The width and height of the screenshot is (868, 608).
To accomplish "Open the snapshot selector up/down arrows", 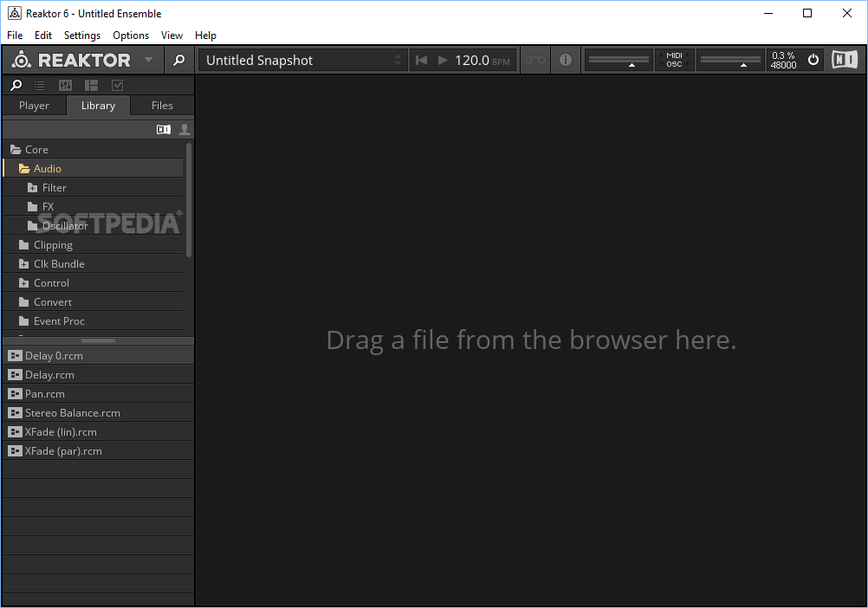I will pyautogui.click(x=398, y=60).
